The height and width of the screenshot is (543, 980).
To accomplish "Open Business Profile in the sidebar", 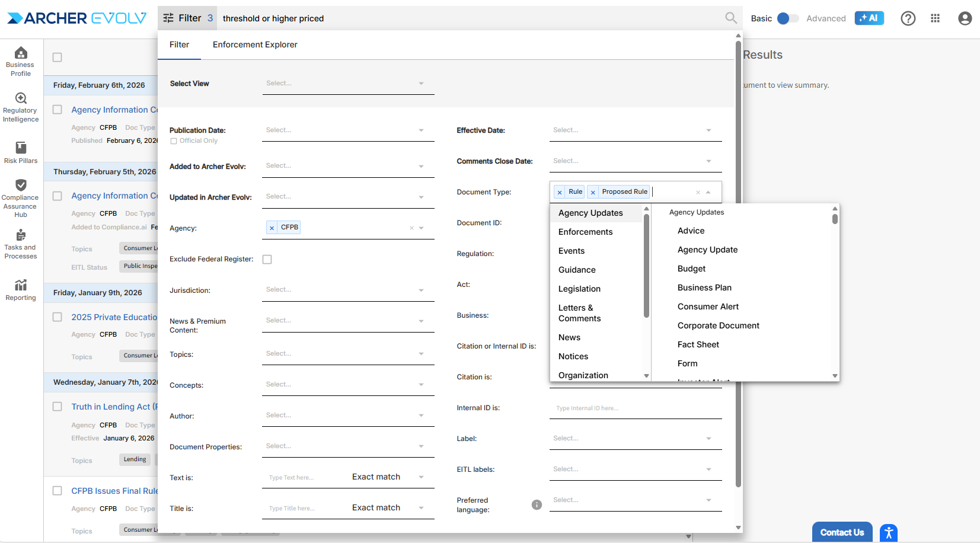I will click(21, 61).
